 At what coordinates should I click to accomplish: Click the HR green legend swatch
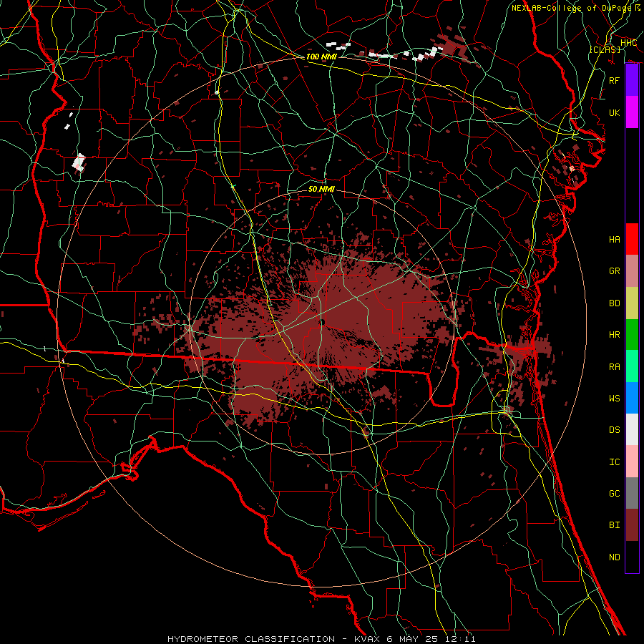click(632, 334)
